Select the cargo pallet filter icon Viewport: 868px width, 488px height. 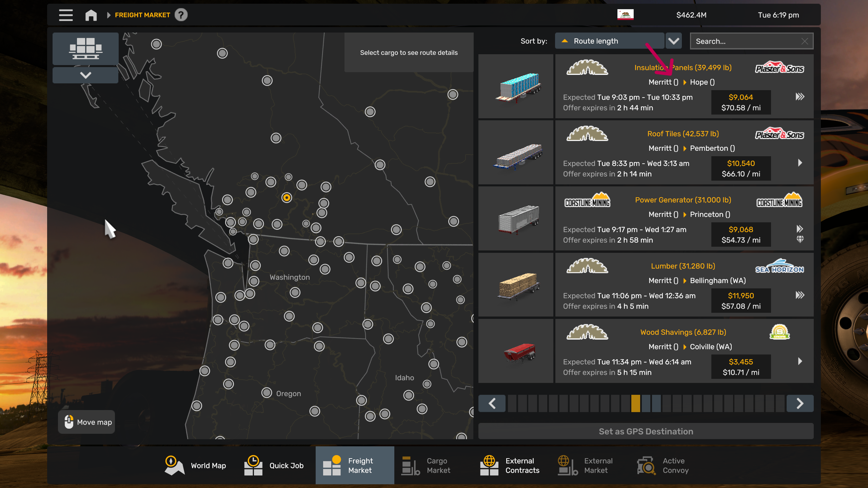click(x=85, y=48)
